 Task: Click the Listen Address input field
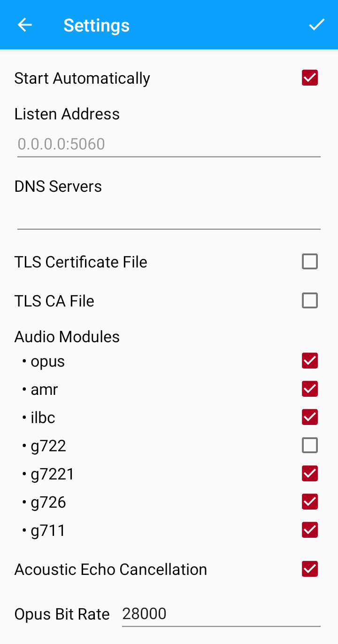169,144
